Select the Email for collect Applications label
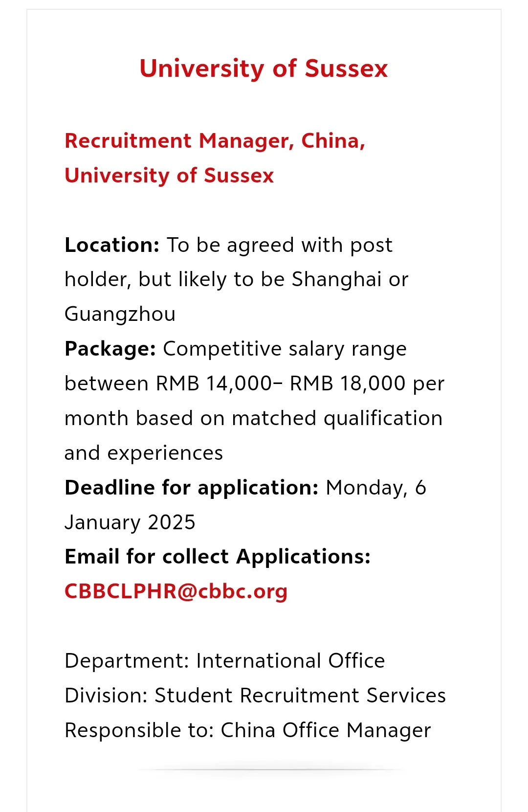Viewport: 528px width, 812px height. click(x=218, y=557)
